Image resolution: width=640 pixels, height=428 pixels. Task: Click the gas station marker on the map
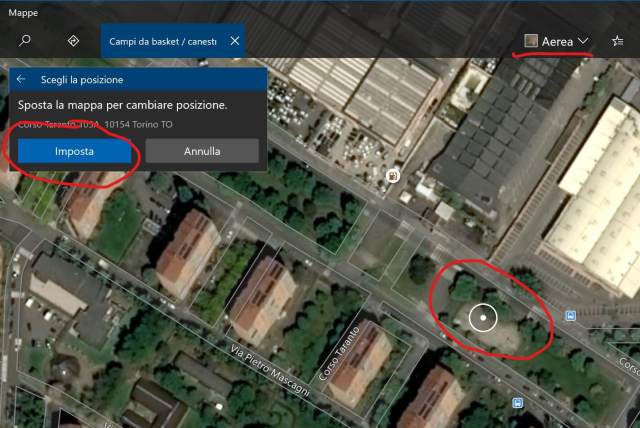[x=392, y=177]
